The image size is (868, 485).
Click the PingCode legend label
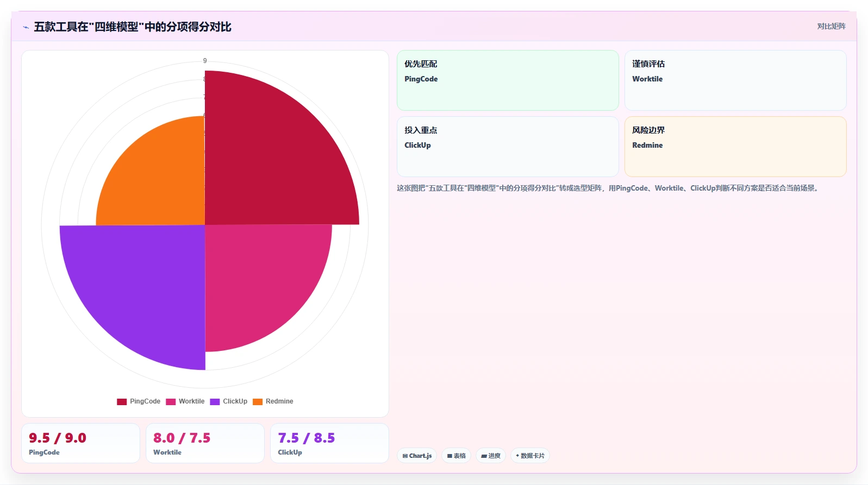click(145, 401)
